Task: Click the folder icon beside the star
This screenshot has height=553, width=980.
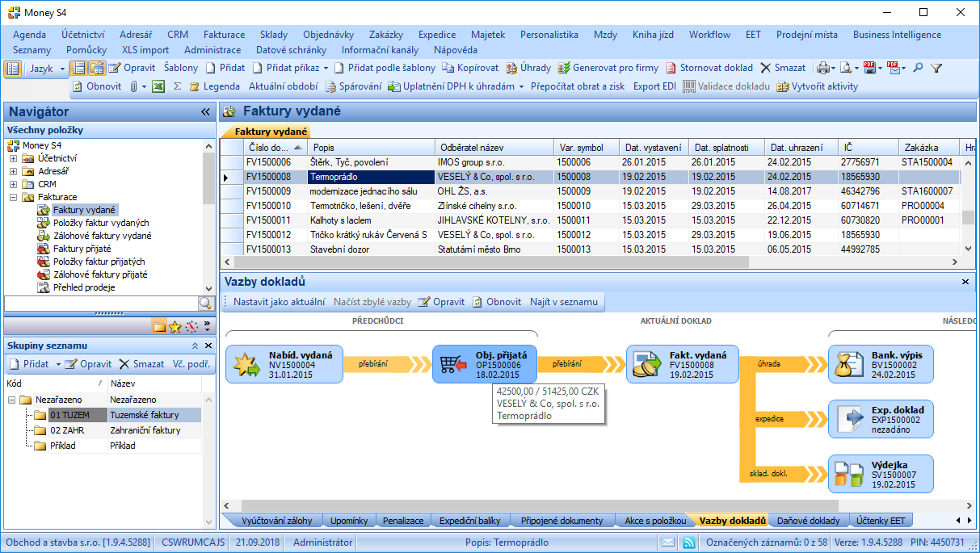Action: point(159,326)
